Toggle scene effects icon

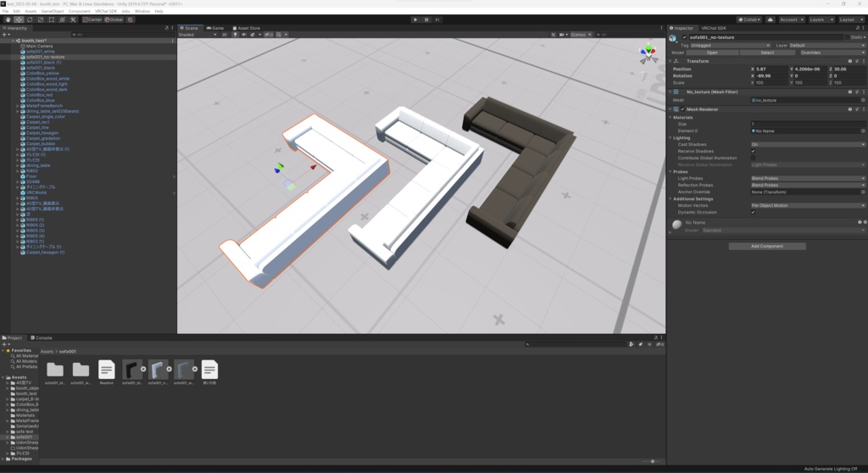[x=253, y=35]
